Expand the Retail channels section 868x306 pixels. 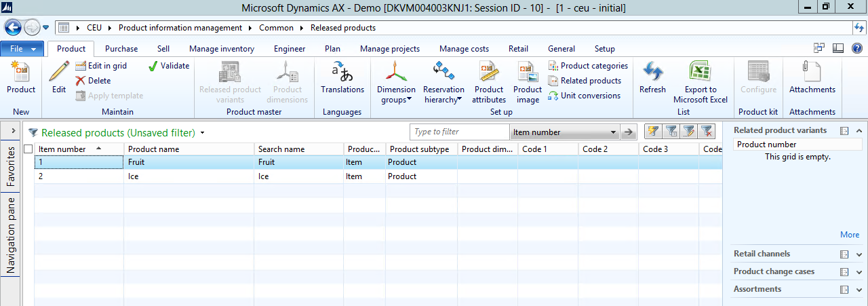[859, 254]
